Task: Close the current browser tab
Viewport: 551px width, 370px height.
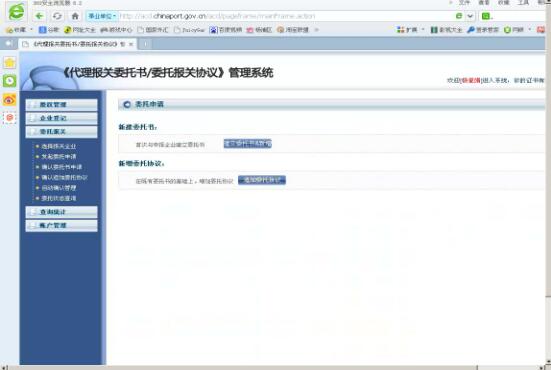Action: (x=131, y=44)
